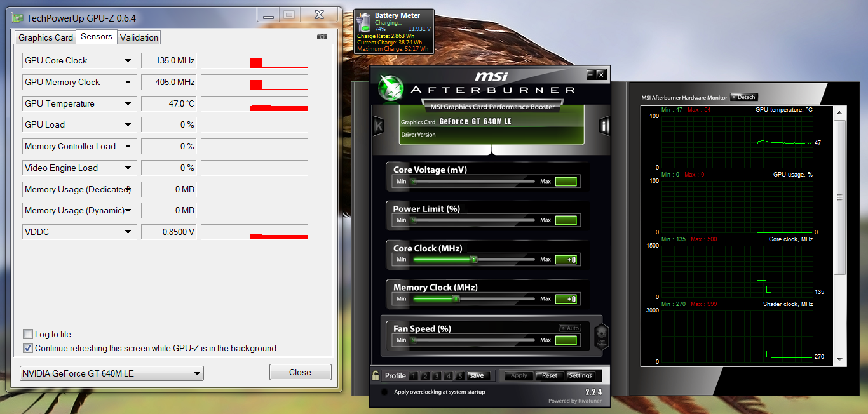Click the GPU-Z screenshot camera icon
Viewport: 868px width, 414px height.
point(322,37)
